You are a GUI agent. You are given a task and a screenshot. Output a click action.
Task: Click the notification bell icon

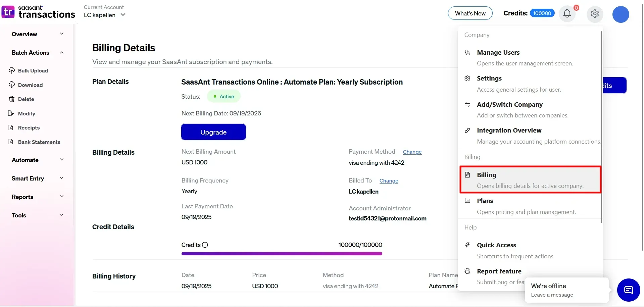click(567, 13)
